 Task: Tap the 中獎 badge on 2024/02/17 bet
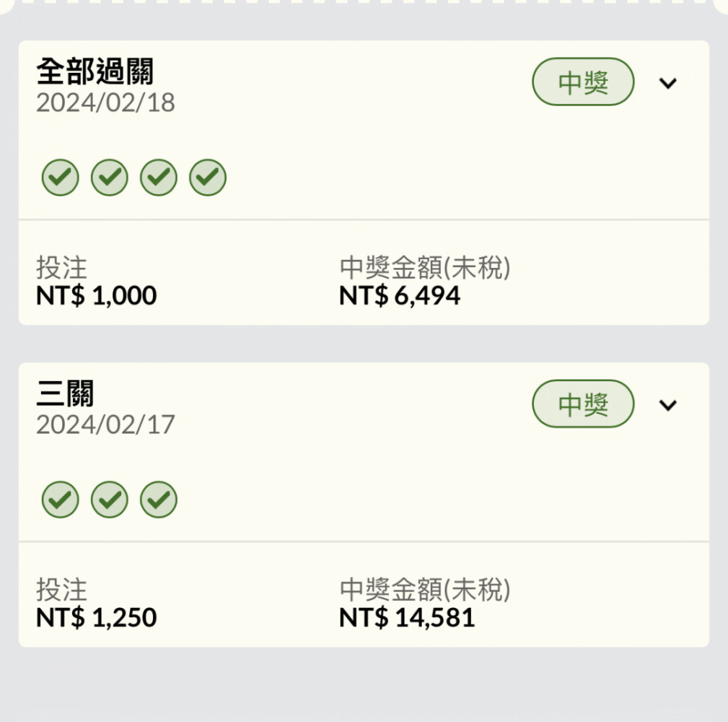pyautogui.click(x=583, y=404)
